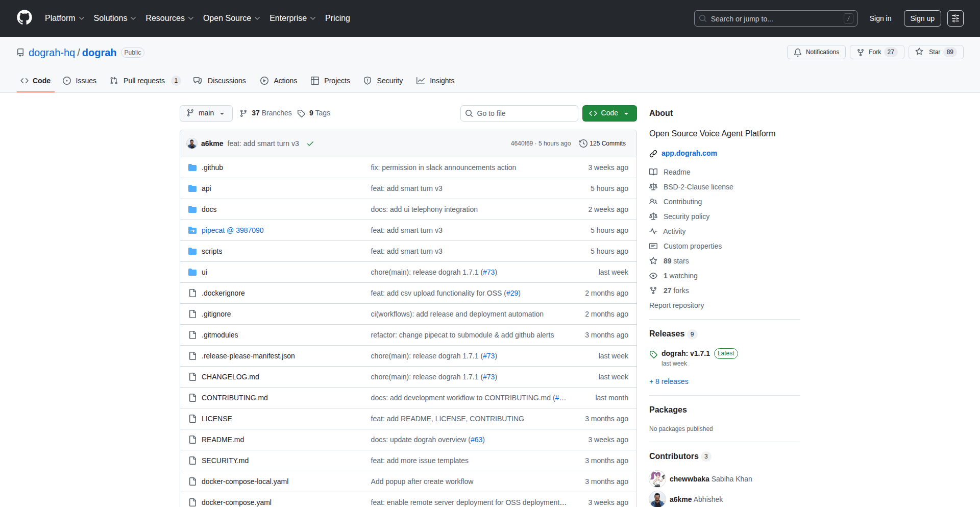Open the 125 Commits history
Screen dimensions: 980x507
tap(602, 143)
